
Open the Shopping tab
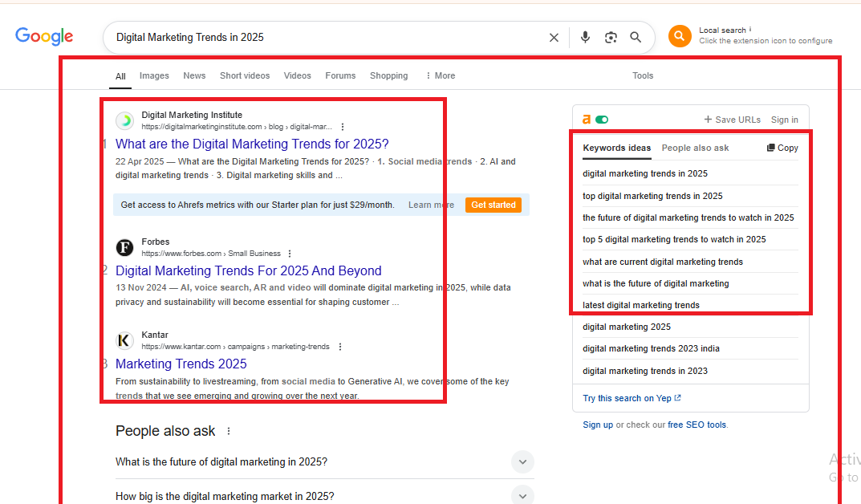click(388, 75)
